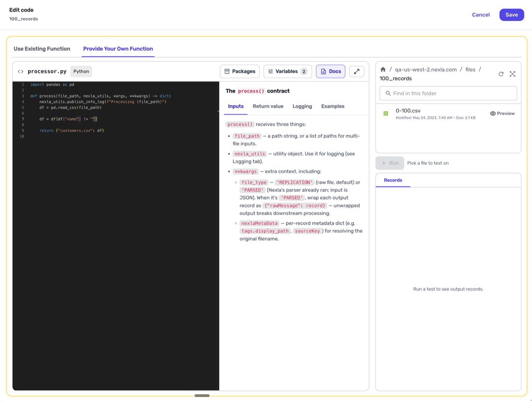Open the Packages panel

[240, 72]
